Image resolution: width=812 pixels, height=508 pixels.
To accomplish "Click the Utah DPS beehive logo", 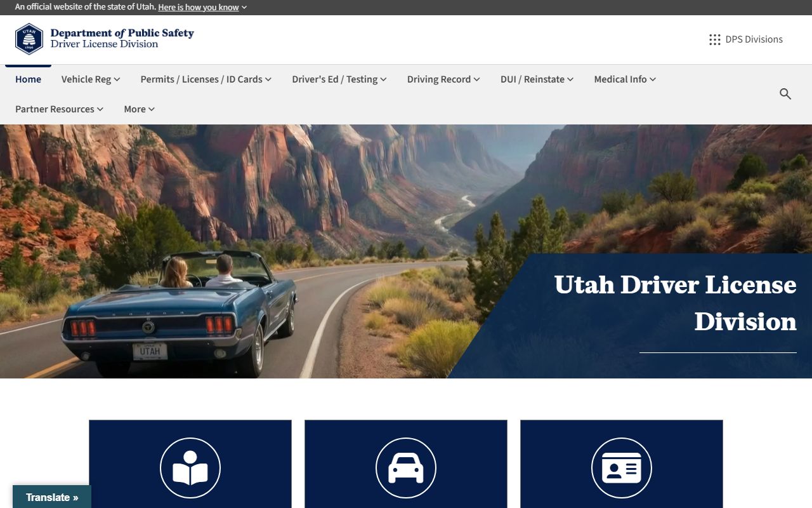I will point(29,39).
